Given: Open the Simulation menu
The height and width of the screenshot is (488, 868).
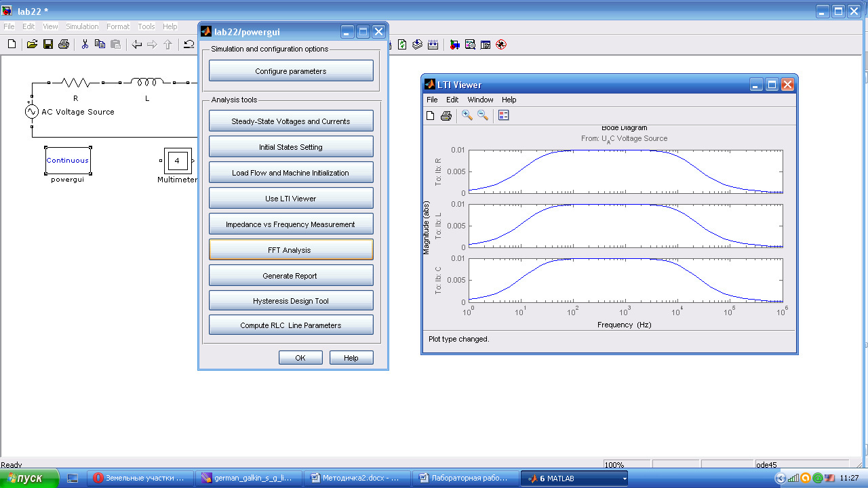Looking at the screenshot, I should coord(82,26).
